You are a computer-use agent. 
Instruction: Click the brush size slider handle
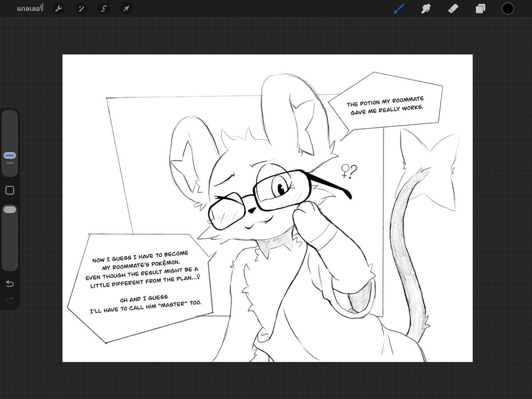[x=10, y=155]
